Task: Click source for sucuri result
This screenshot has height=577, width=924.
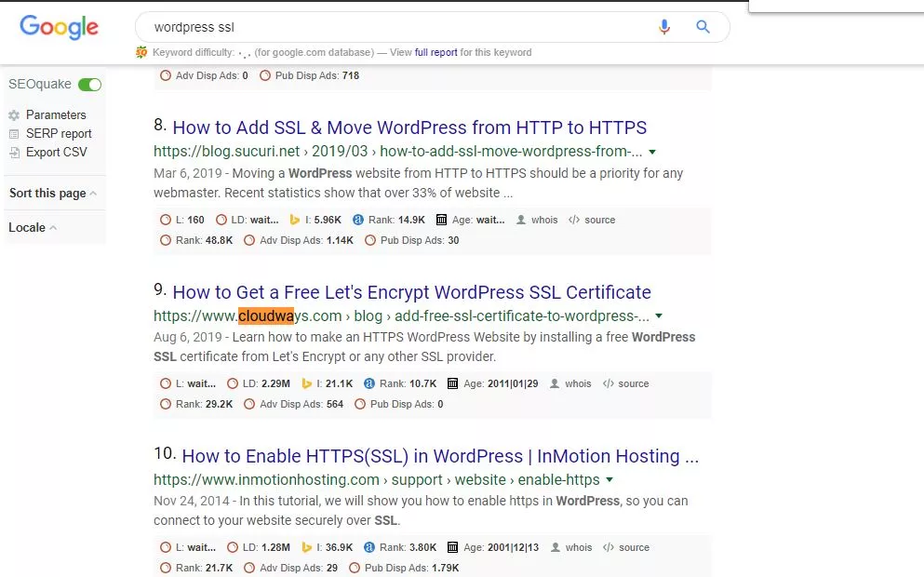Action: (600, 220)
